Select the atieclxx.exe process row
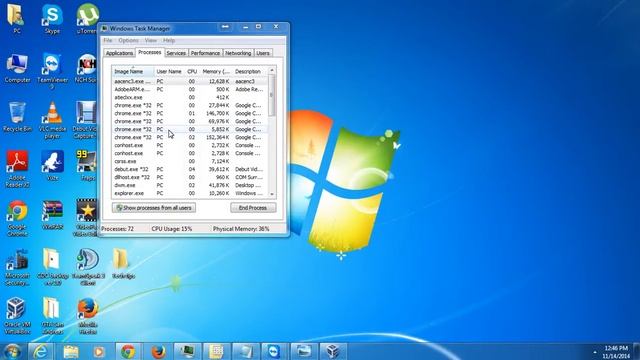Viewport: 640px width, 360px height. click(190, 97)
